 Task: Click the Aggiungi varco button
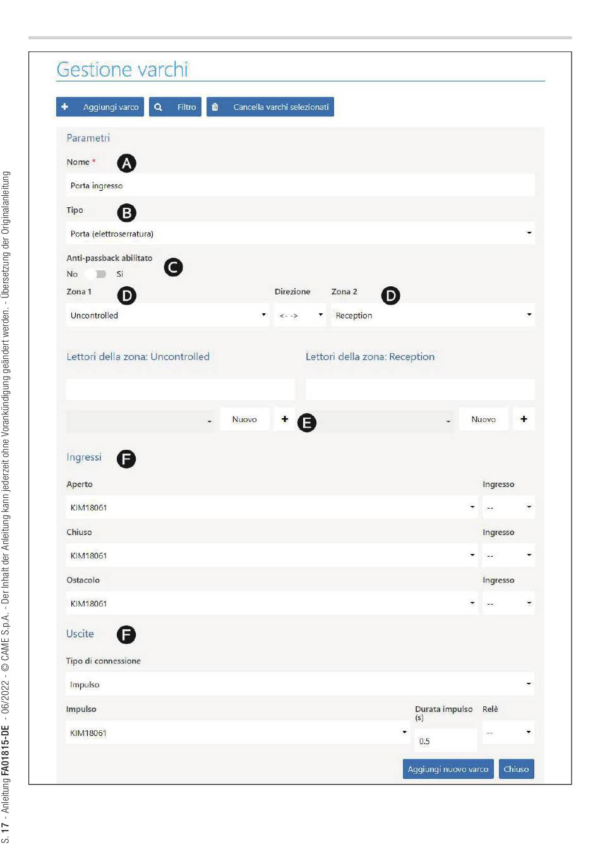point(100,107)
